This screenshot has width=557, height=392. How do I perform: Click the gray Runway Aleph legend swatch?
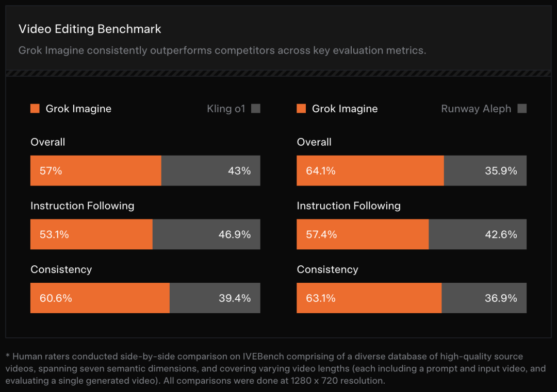point(522,109)
